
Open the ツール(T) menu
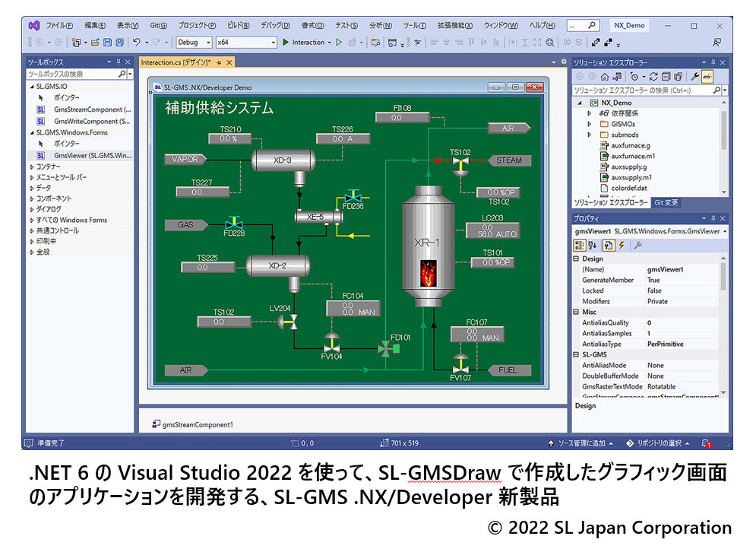[x=415, y=26]
